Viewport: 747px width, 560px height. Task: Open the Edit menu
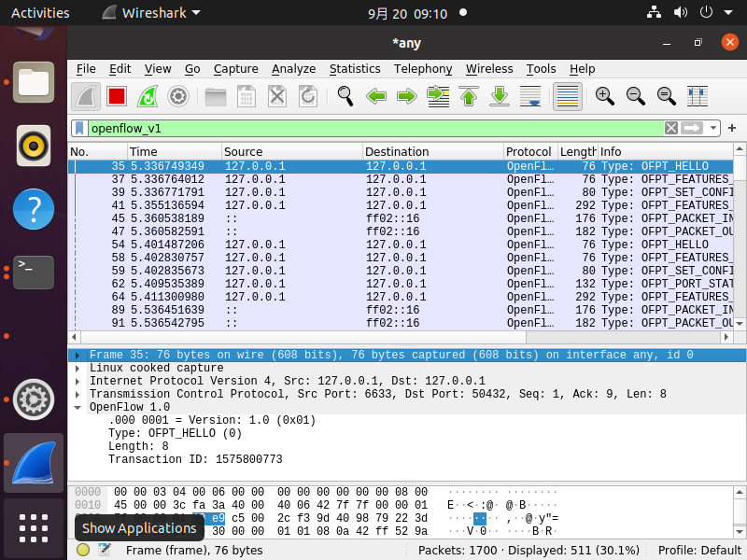[x=120, y=69]
